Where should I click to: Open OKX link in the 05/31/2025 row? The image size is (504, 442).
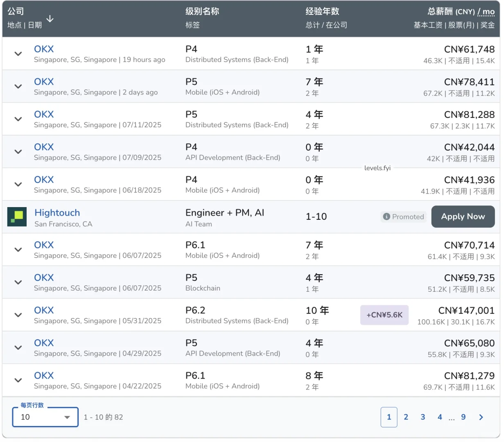pyautogui.click(x=44, y=310)
